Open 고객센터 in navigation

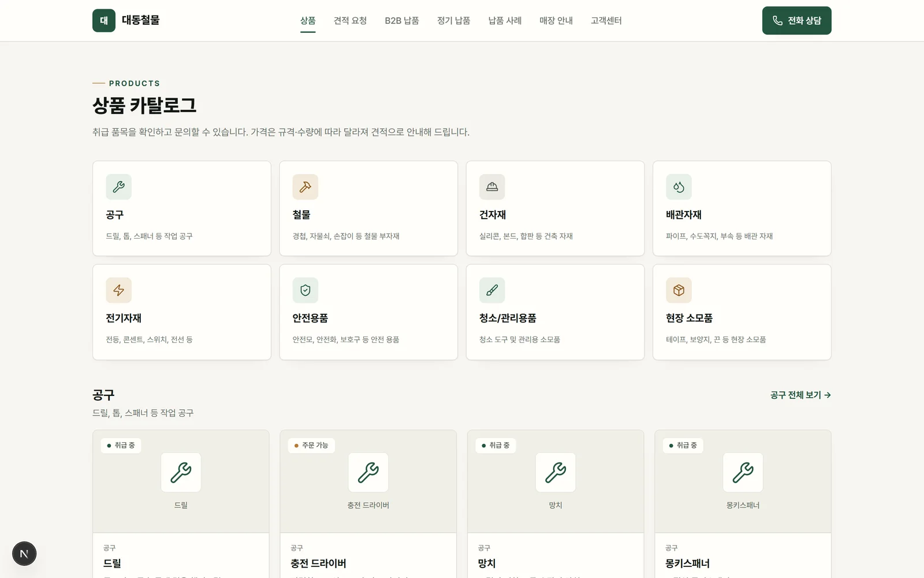[606, 21]
